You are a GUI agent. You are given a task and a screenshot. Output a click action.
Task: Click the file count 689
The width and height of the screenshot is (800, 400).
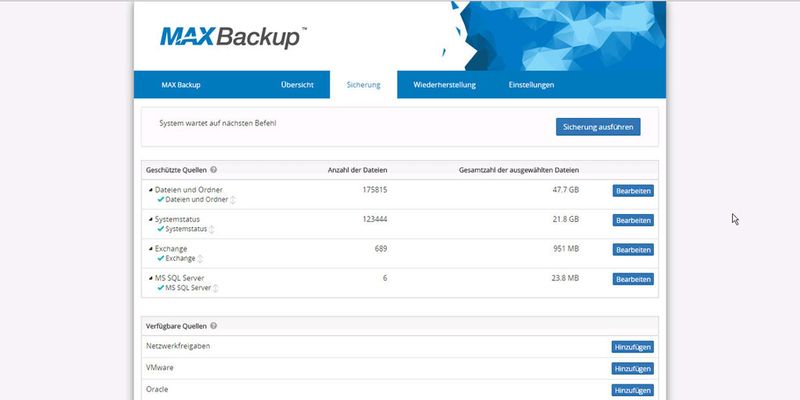[x=381, y=249]
